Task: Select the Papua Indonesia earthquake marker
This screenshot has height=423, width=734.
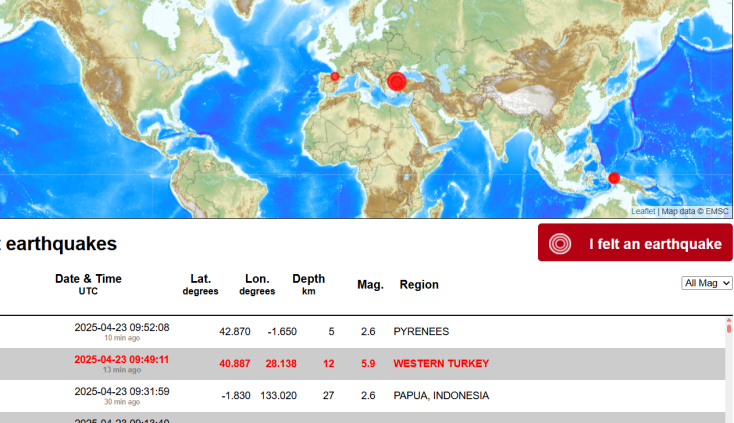Action: (x=614, y=179)
